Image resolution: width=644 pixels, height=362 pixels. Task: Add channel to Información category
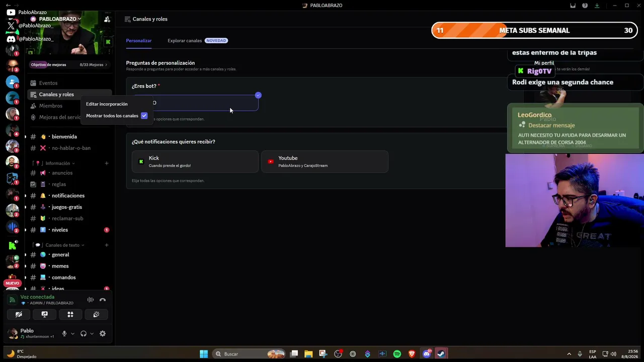pos(107,163)
